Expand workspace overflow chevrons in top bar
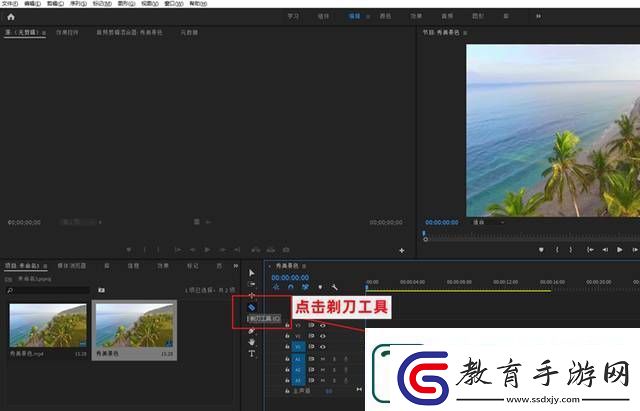Screen dimensions: 640x411 point(538,16)
